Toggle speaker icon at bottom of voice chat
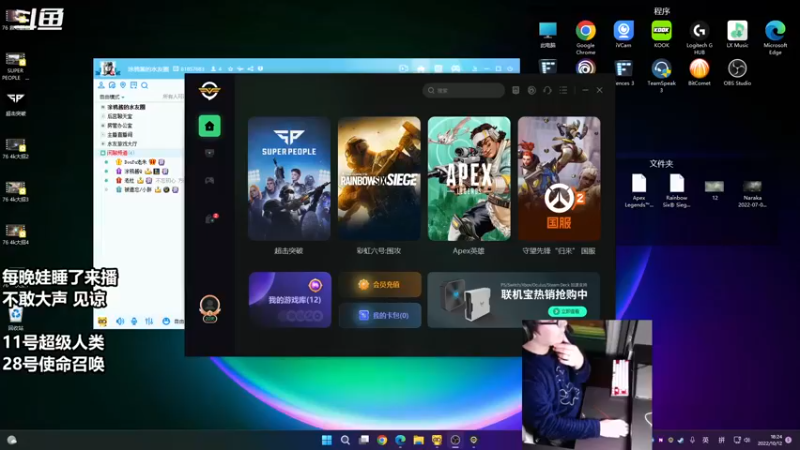The height and width of the screenshot is (450, 800). pos(120,321)
